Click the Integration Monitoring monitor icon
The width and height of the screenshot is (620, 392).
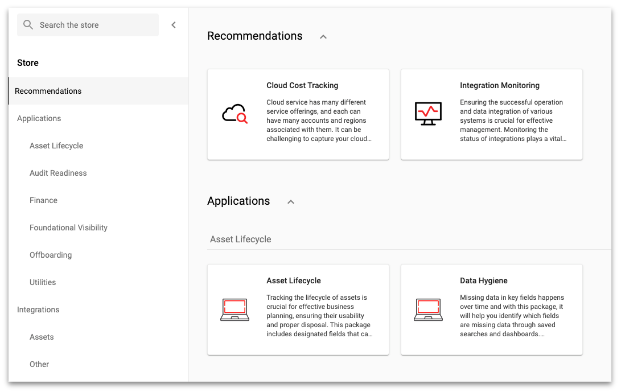pyautogui.click(x=428, y=114)
